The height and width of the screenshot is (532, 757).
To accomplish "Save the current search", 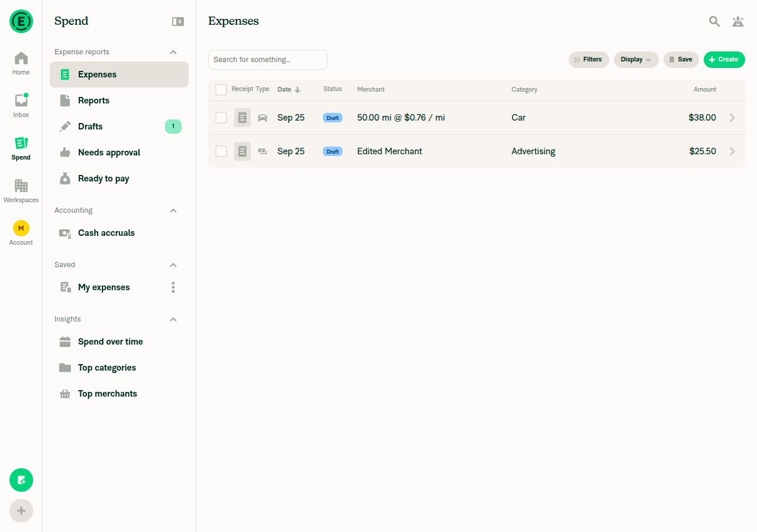I will [x=681, y=60].
